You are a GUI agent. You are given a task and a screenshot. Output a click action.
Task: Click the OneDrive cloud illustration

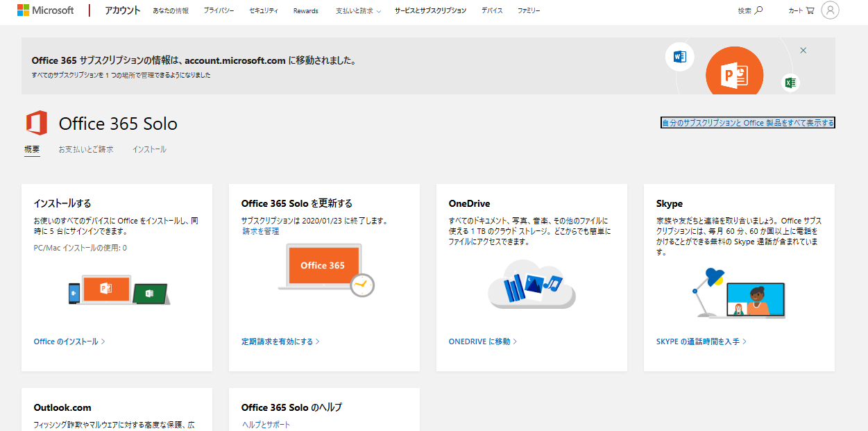pos(531,283)
